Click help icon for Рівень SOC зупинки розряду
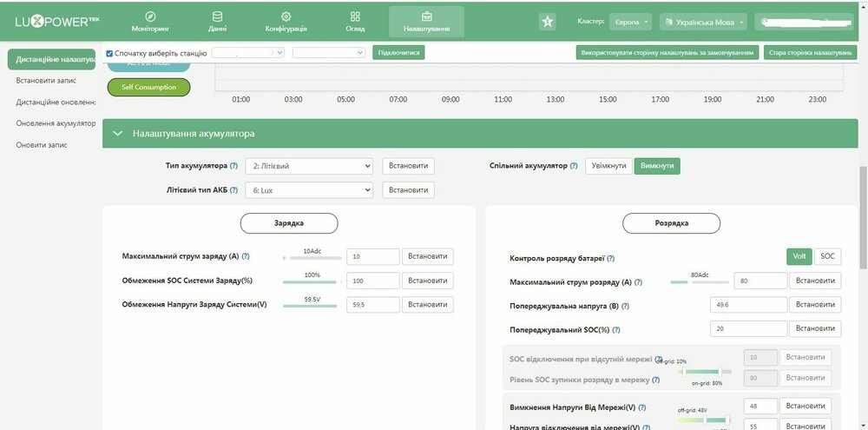Viewport: 868px width, 430px height. [655, 380]
